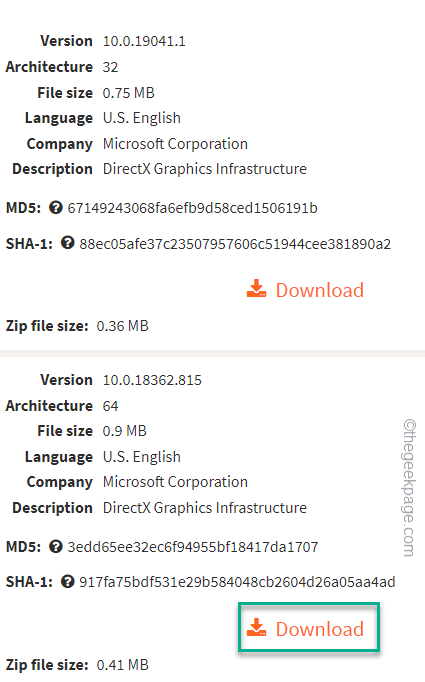Click the help icon beside SHA-1 88ec05afe hash

coord(67,243)
